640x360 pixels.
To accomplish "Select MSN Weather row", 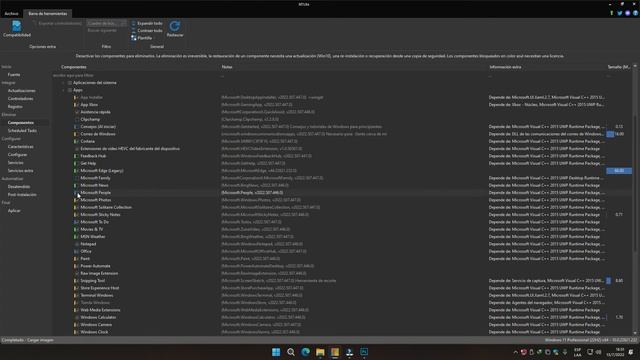I will click(343, 237).
